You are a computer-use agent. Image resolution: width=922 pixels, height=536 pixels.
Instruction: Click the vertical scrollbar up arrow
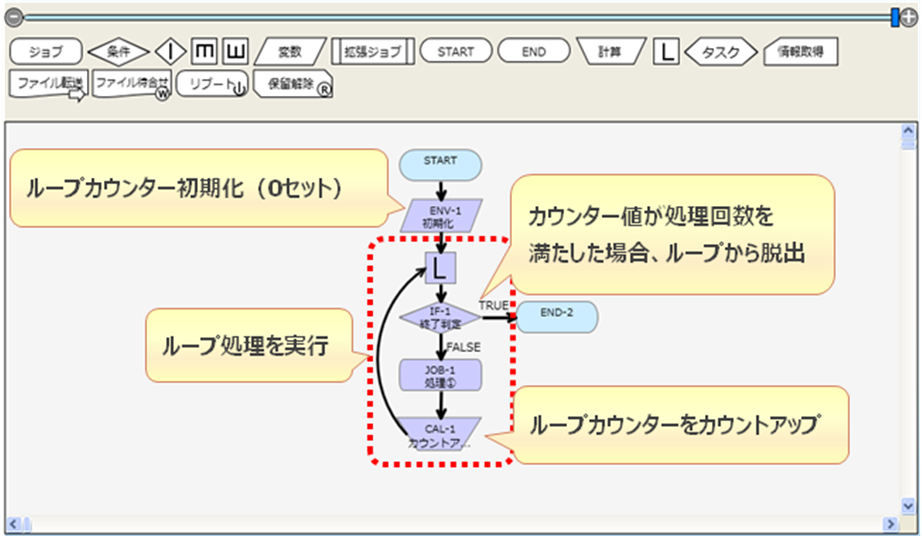tap(908, 130)
